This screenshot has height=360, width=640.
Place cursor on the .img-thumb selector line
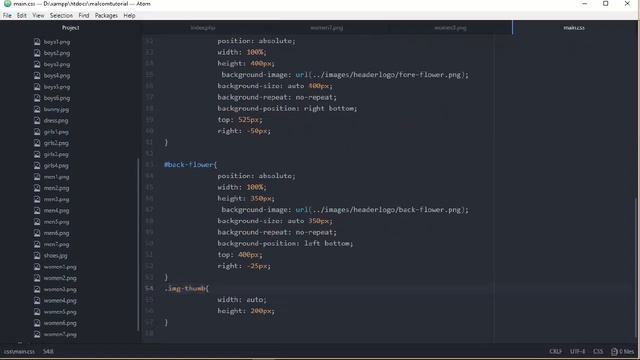click(x=187, y=288)
